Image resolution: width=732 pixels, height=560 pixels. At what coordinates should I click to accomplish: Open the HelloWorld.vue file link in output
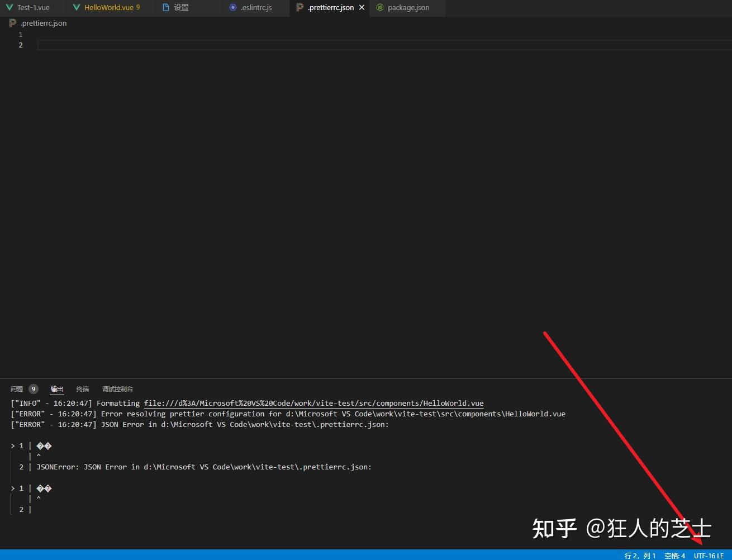coord(314,403)
